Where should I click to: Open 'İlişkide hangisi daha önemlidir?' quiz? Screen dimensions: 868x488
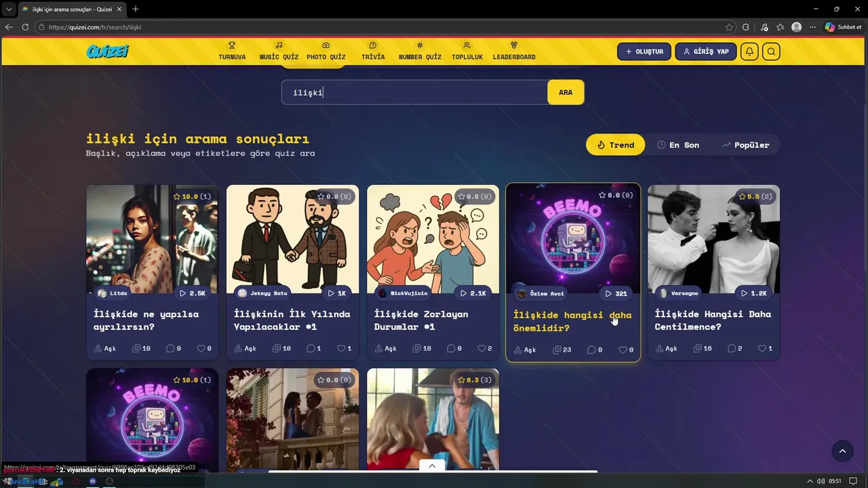coord(572,321)
